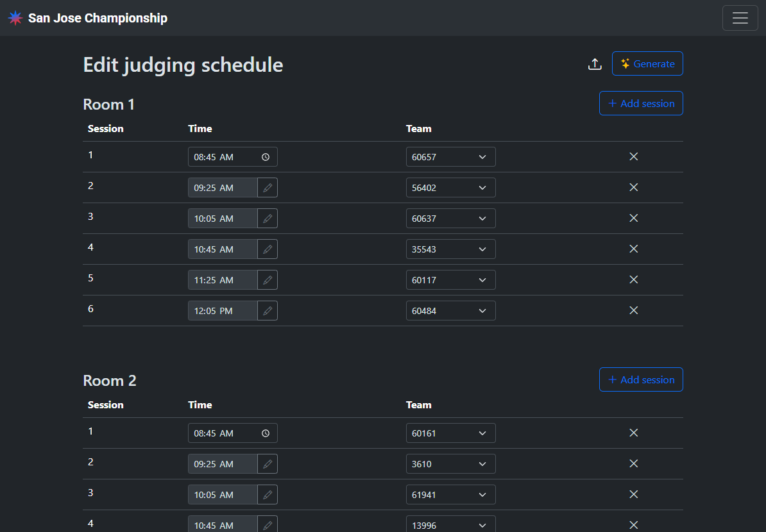The width and height of the screenshot is (766, 532).
Task: Remove Room 1 session 1 with X
Action: pyautogui.click(x=633, y=156)
